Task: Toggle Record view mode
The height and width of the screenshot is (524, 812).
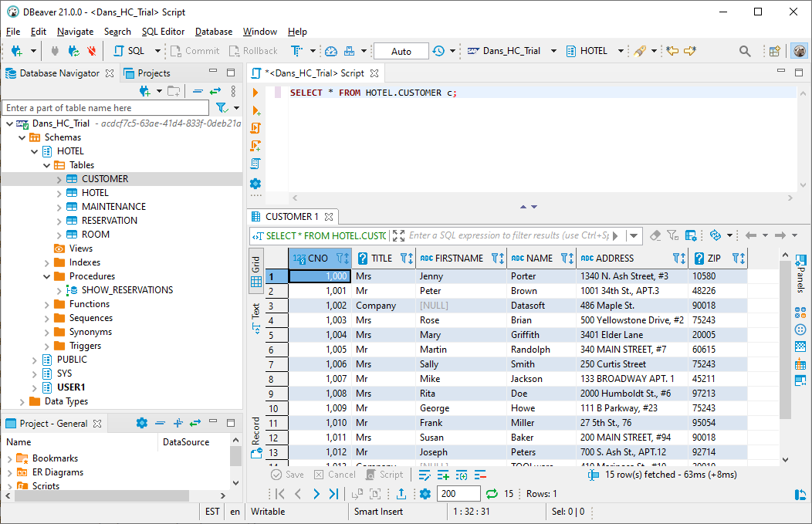Action: (x=255, y=438)
